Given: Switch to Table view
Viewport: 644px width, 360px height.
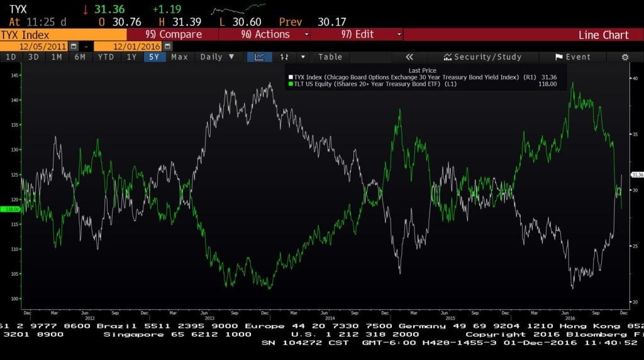Looking at the screenshot, I should click(x=330, y=57).
